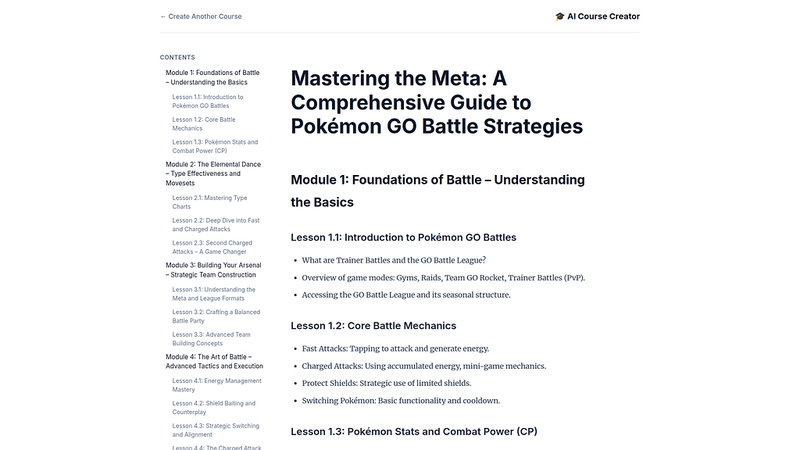The image size is (800, 450).
Task: Click the Mastering the Meta main page title
Action: point(436,102)
